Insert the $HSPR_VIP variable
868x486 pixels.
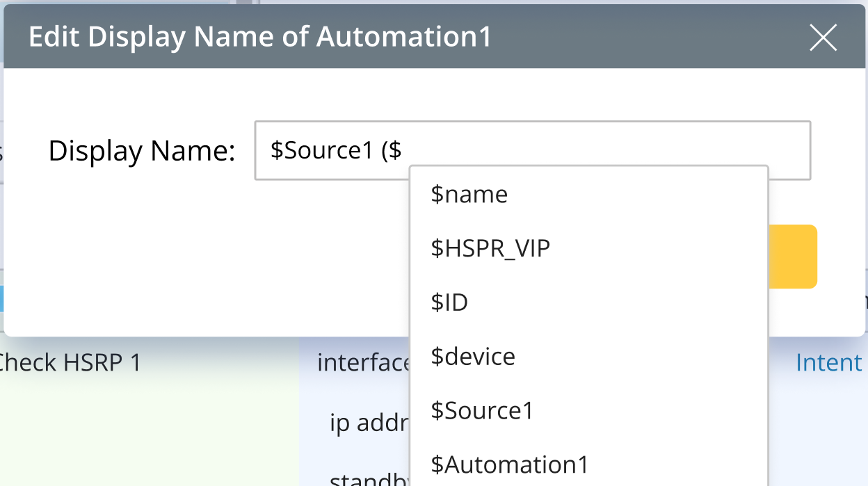point(491,248)
